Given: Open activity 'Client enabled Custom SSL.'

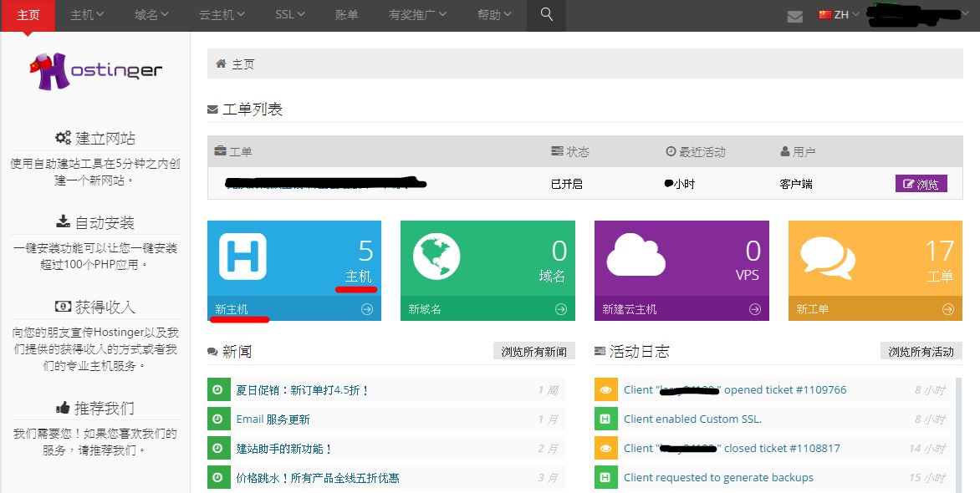Looking at the screenshot, I should coord(692,419).
